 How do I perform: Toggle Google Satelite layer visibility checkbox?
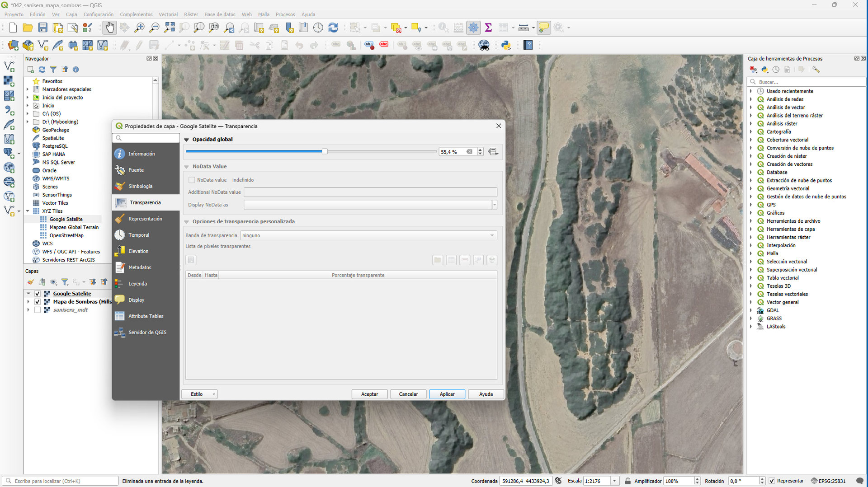coord(38,294)
